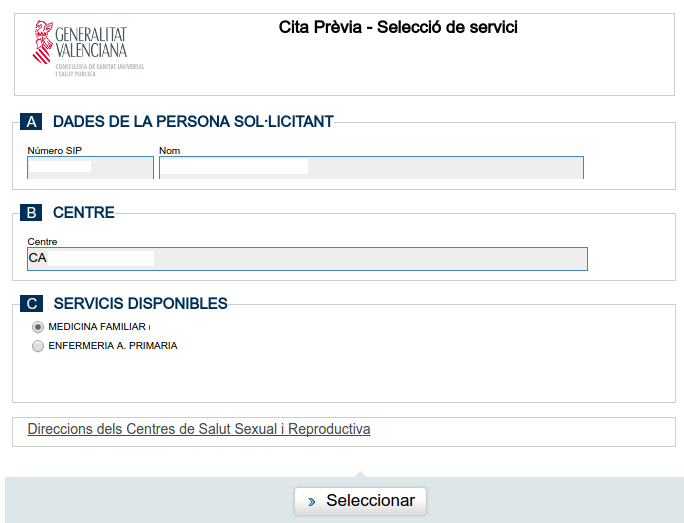The height and width of the screenshot is (523, 684).
Task: Click the SERVICIS DISPONIBLES heading
Action: (140, 304)
